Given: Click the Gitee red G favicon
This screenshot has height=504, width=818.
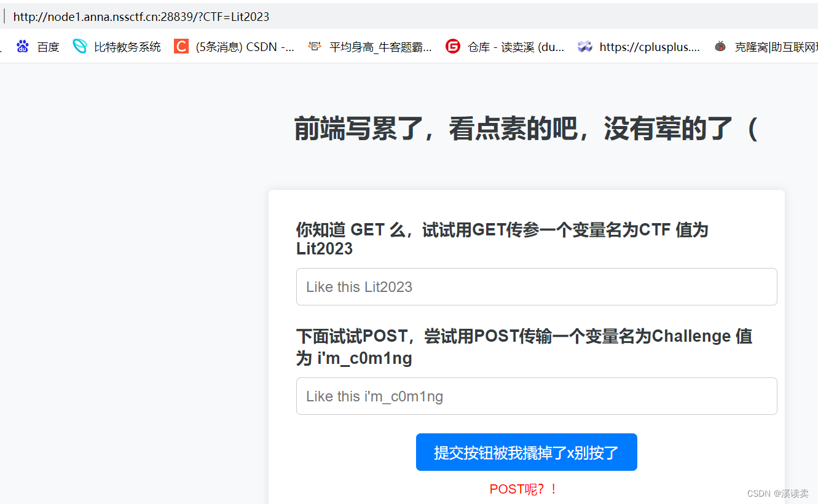Looking at the screenshot, I should pos(453,46).
